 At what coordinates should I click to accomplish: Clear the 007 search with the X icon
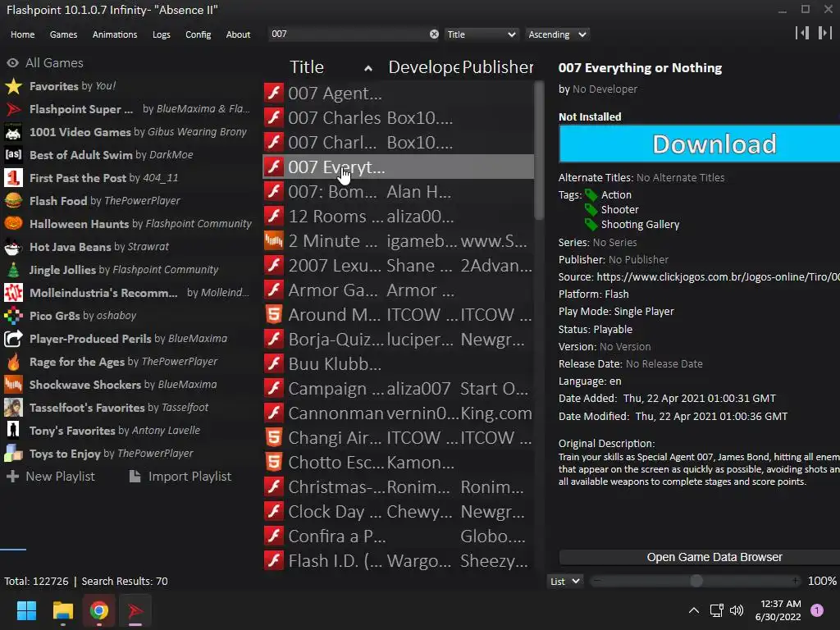click(434, 34)
